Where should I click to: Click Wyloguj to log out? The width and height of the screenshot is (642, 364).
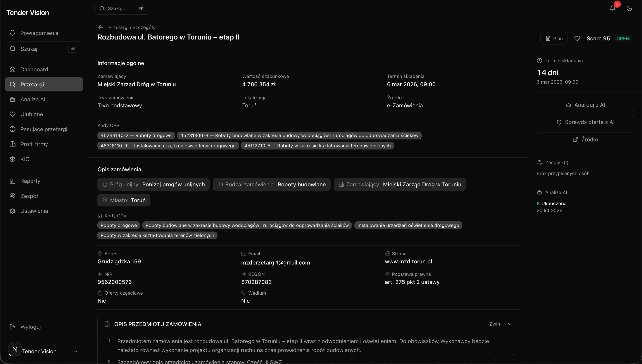coord(30,327)
